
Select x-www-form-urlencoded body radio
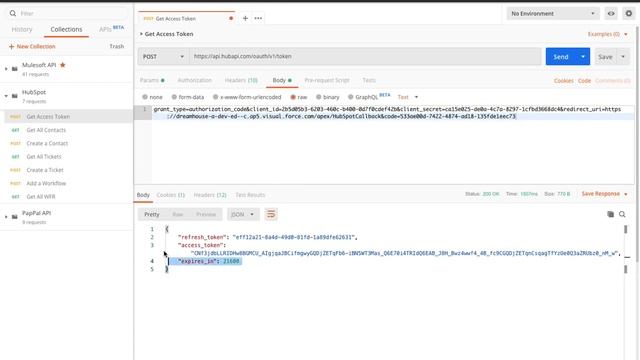coord(216,97)
